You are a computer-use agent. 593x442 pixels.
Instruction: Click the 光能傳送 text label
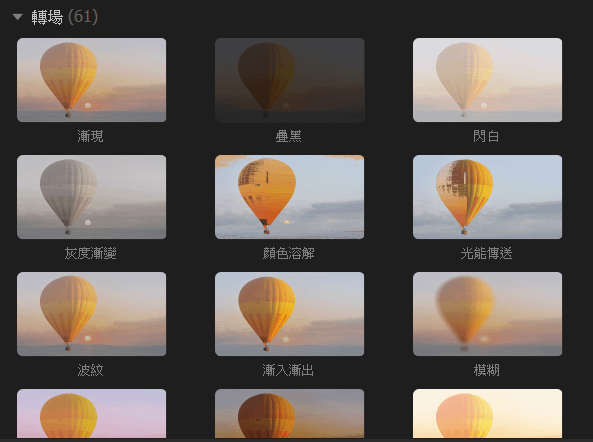[x=486, y=253]
